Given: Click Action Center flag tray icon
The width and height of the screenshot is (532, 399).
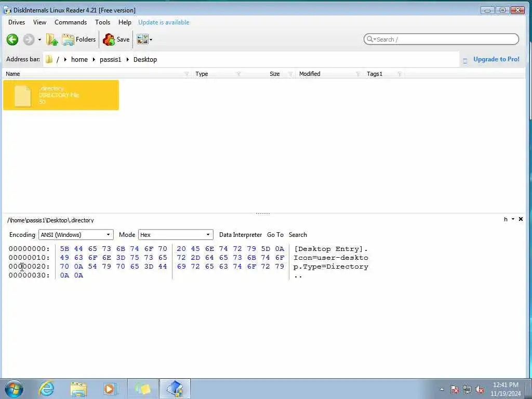Looking at the screenshot, I should (454, 390).
